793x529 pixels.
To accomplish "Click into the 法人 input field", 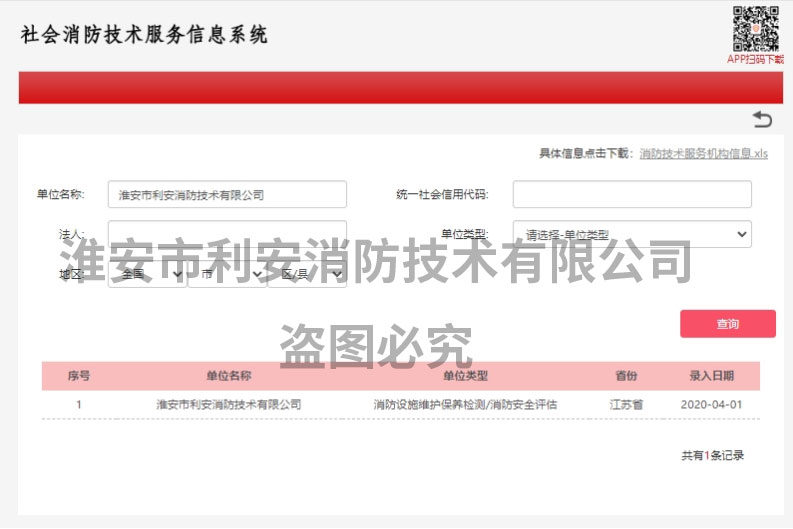I will (x=227, y=234).
